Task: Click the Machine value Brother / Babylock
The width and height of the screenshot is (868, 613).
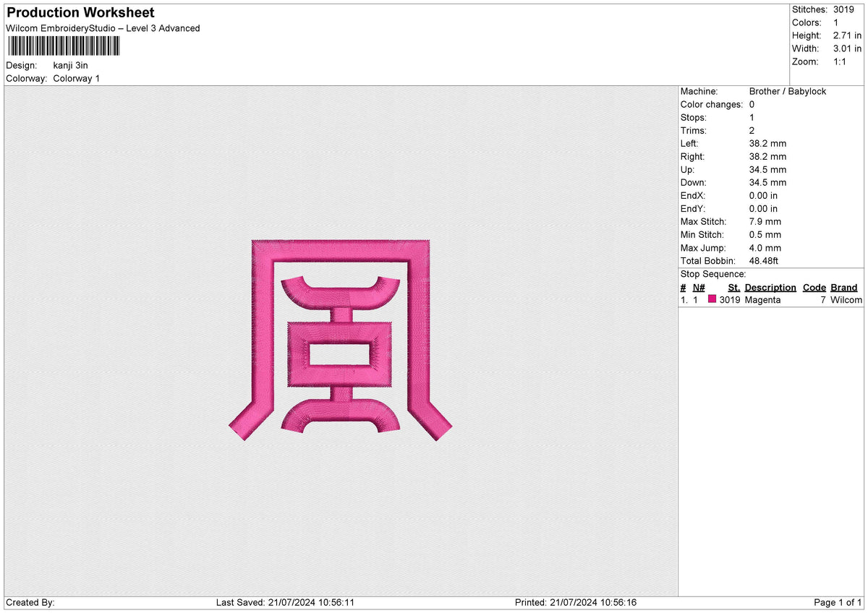Action: tap(788, 92)
